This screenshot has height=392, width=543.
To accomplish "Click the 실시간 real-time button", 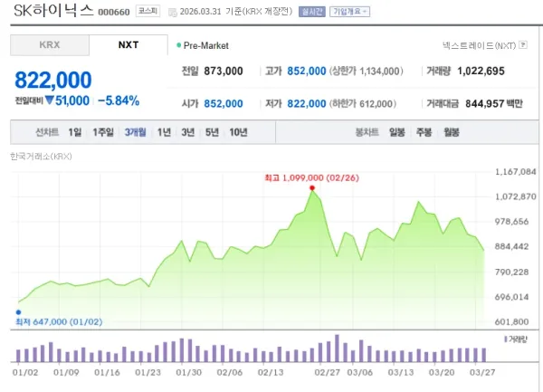I will (312, 12).
